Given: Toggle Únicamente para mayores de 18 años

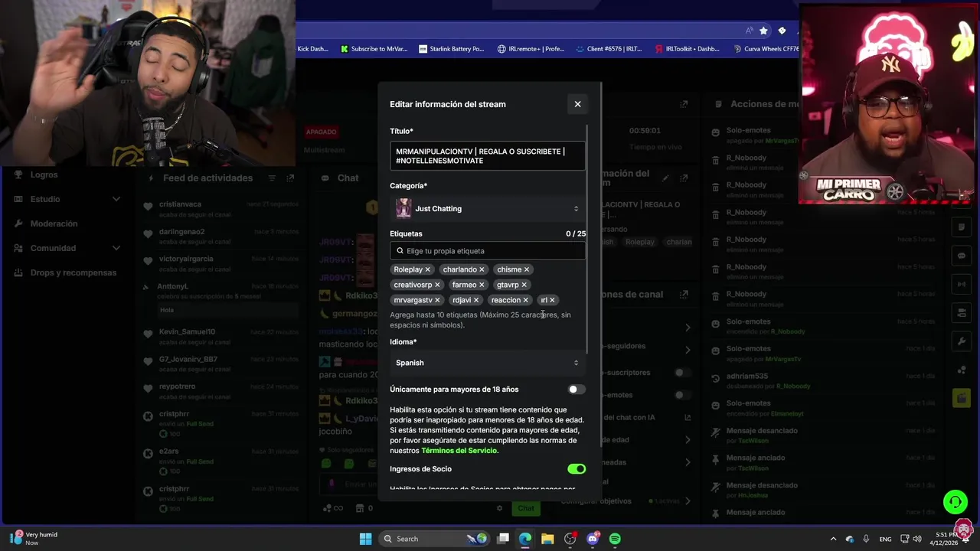Looking at the screenshot, I should click(577, 390).
